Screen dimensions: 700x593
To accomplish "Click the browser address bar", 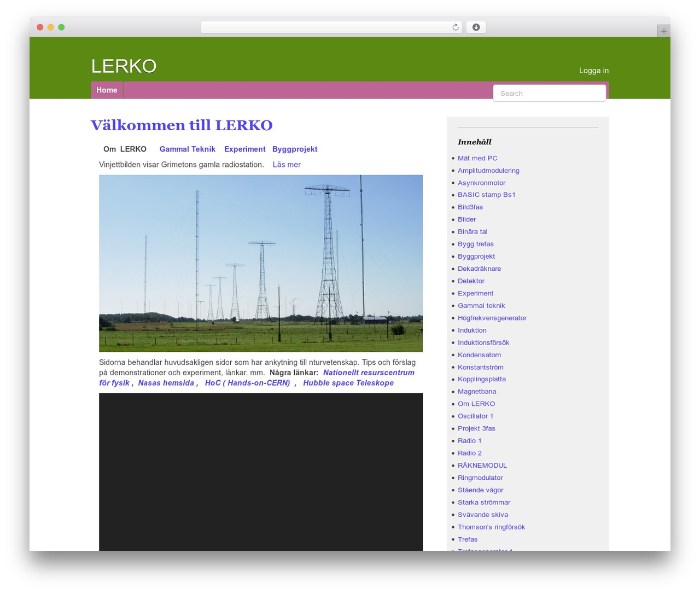I will [331, 27].
